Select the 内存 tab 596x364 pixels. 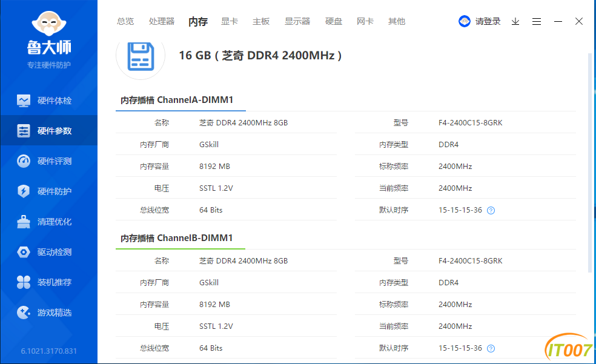[x=198, y=22]
